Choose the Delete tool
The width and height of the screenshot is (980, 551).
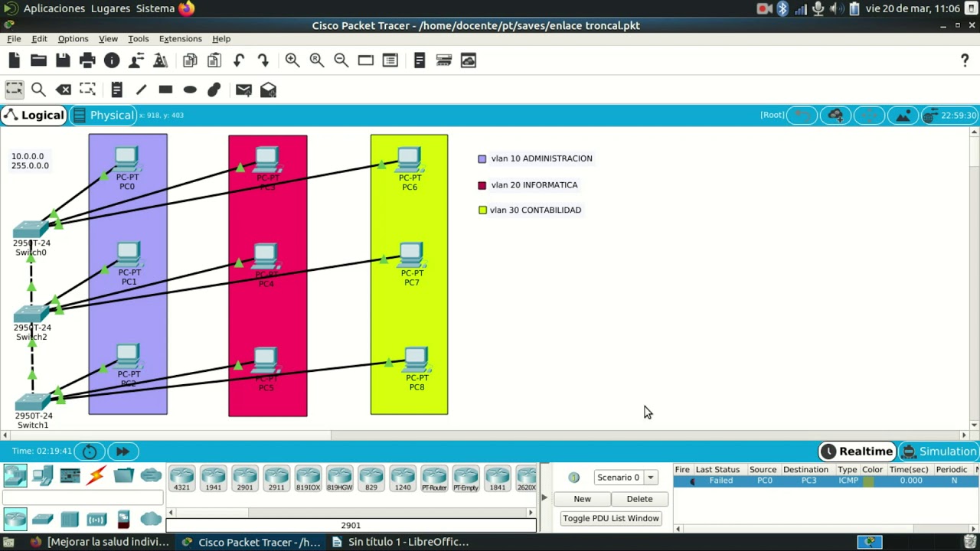(64, 90)
